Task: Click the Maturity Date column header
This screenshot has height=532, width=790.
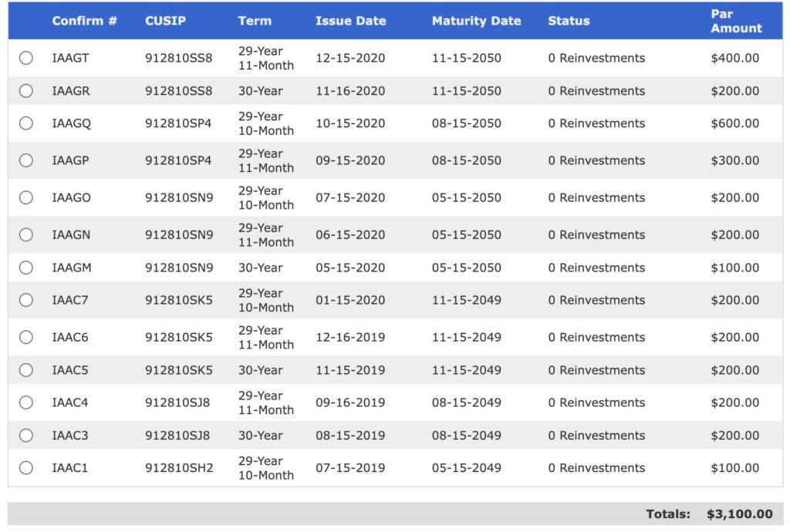Action: coord(476,21)
